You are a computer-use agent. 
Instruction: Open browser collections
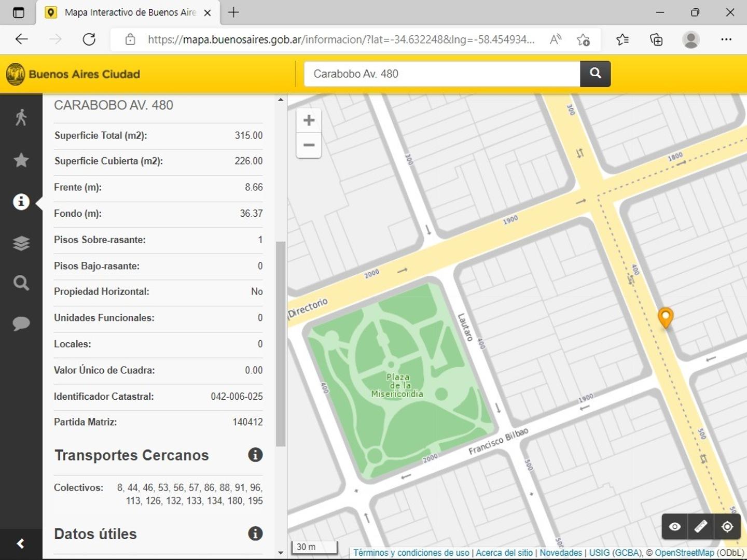(656, 39)
